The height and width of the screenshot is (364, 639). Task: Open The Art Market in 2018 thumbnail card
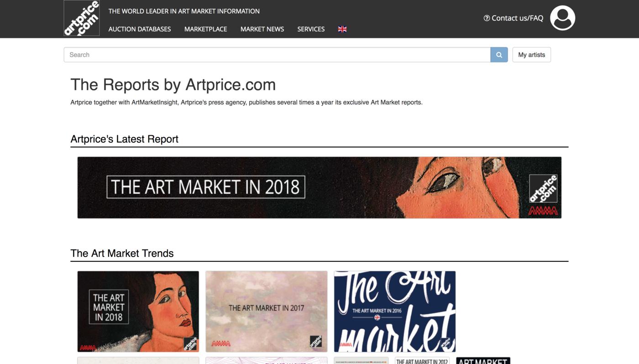click(x=138, y=312)
